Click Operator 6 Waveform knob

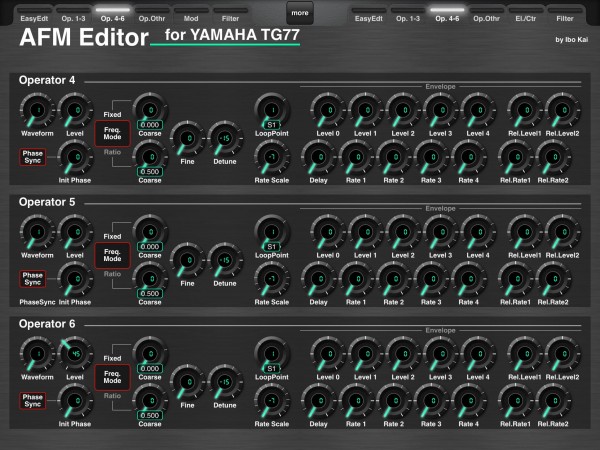[37, 354]
